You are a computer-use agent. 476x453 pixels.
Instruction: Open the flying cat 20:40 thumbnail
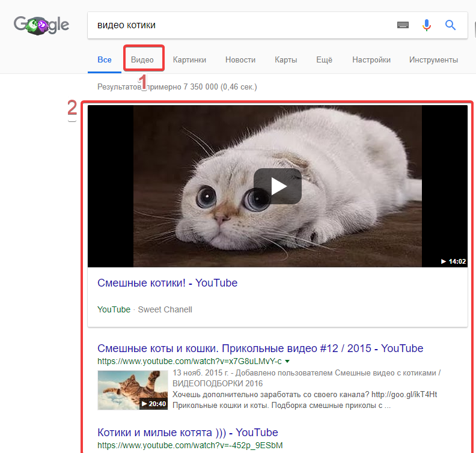tap(133, 390)
